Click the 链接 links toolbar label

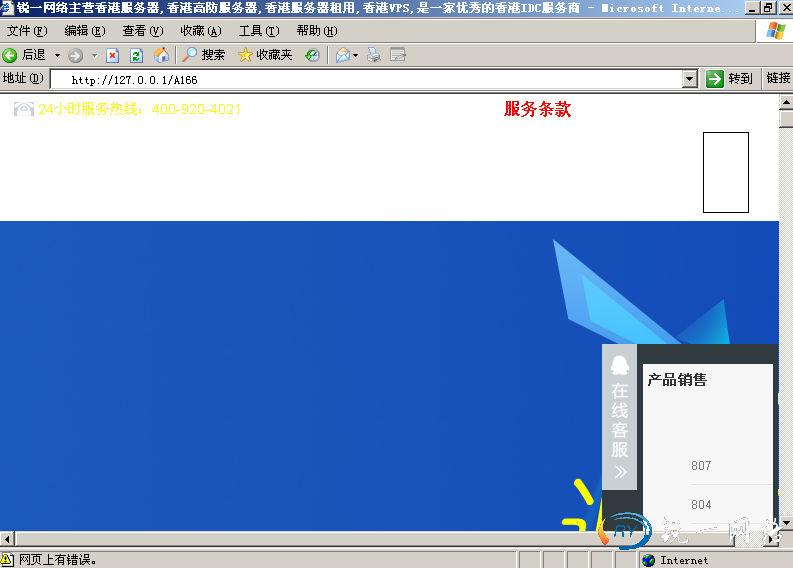(778, 78)
